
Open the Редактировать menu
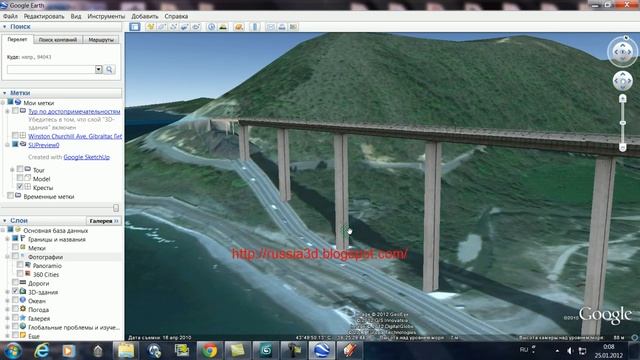(44, 16)
